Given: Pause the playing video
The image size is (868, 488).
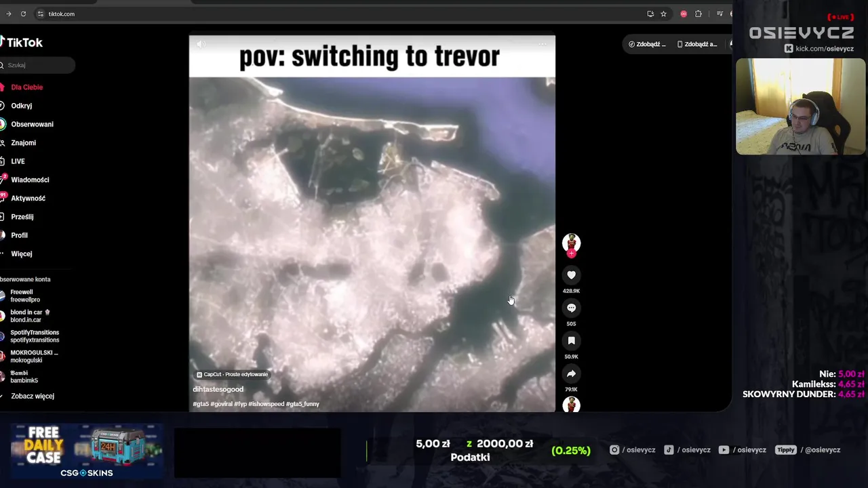Looking at the screenshot, I should point(372,224).
